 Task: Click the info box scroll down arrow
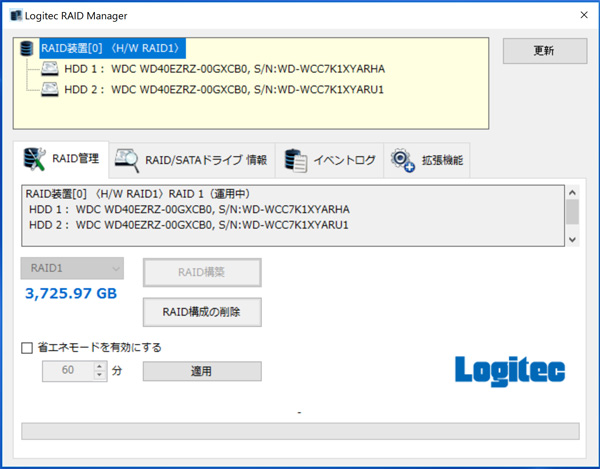(x=572, y=240)
